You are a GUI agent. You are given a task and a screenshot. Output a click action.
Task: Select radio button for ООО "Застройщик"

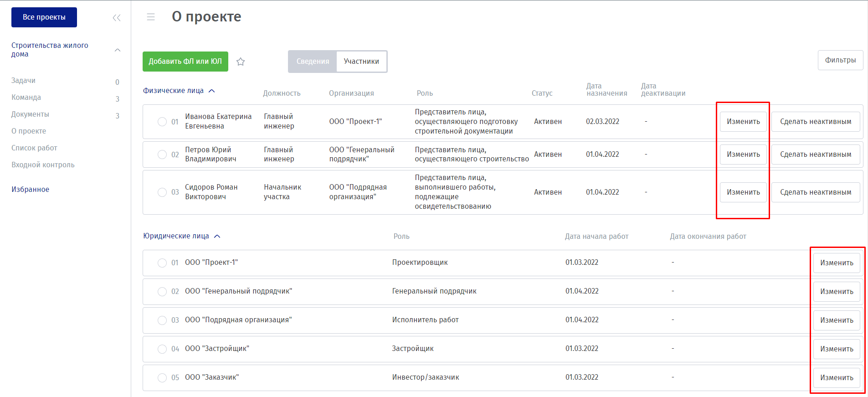tap(162, 349)
